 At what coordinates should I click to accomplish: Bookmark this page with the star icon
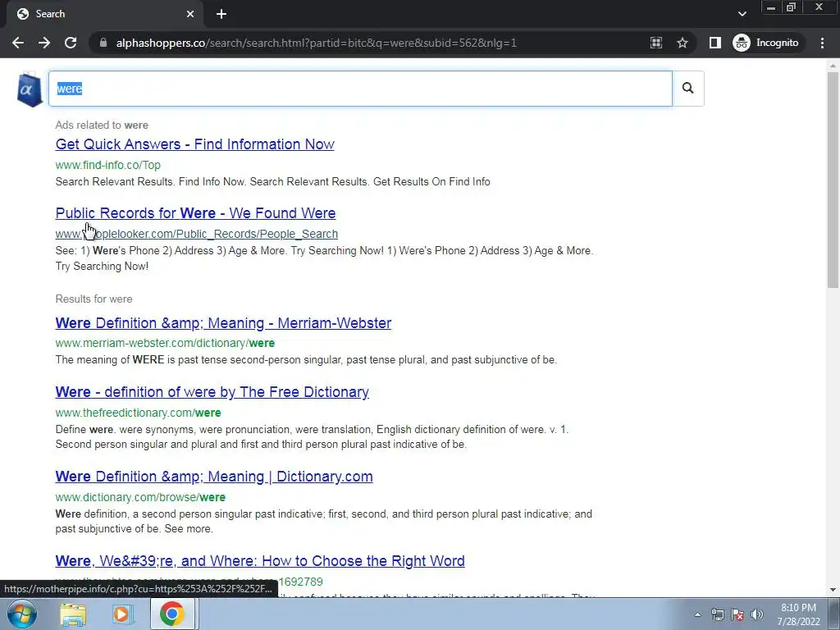(x=682, y=43)
